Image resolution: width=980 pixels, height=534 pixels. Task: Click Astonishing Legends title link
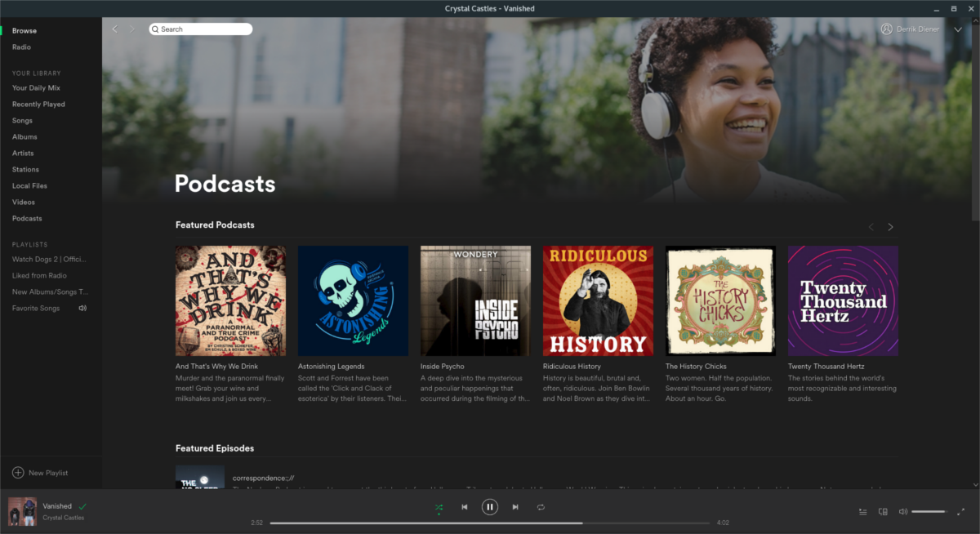pos(332,367)
